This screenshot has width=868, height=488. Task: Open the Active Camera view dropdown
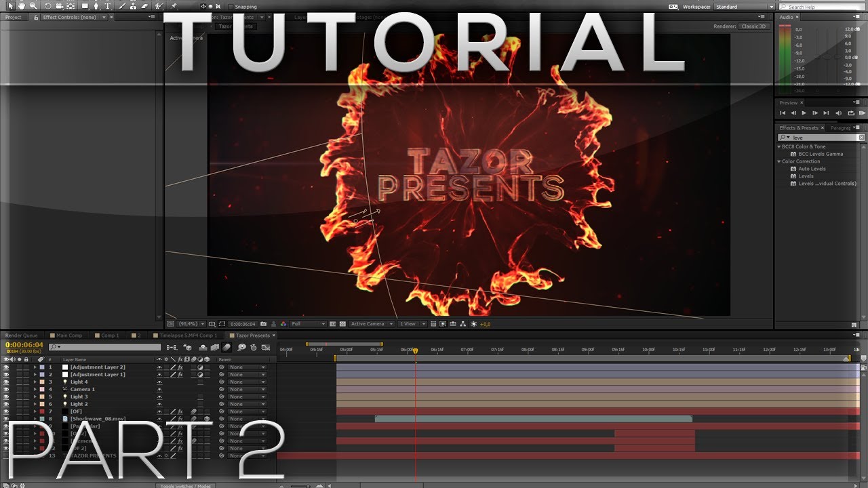point(372,324)
